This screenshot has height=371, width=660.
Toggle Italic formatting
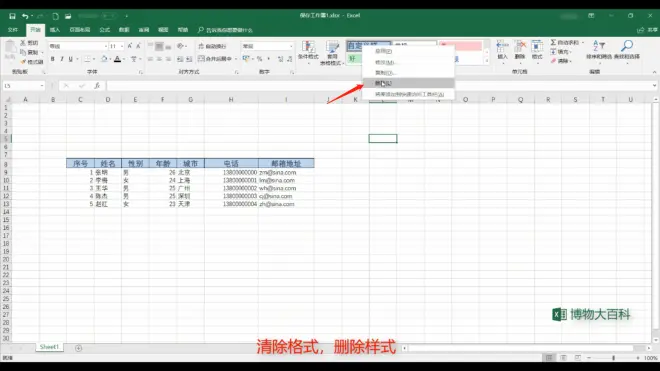tap(62, 59)
